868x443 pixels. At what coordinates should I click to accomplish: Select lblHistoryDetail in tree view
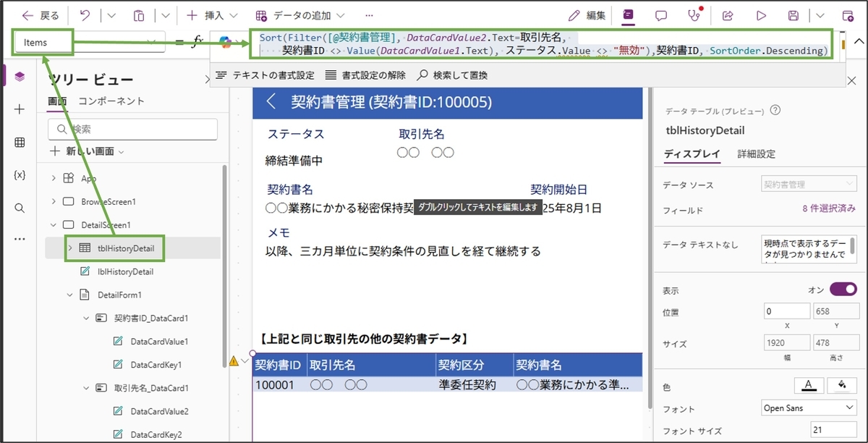[125, 271]
